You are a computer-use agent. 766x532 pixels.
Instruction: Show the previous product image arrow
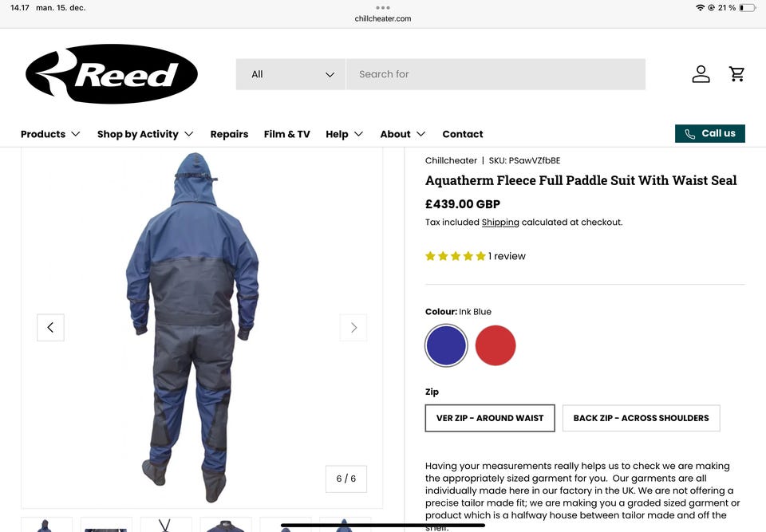[50, 327]
